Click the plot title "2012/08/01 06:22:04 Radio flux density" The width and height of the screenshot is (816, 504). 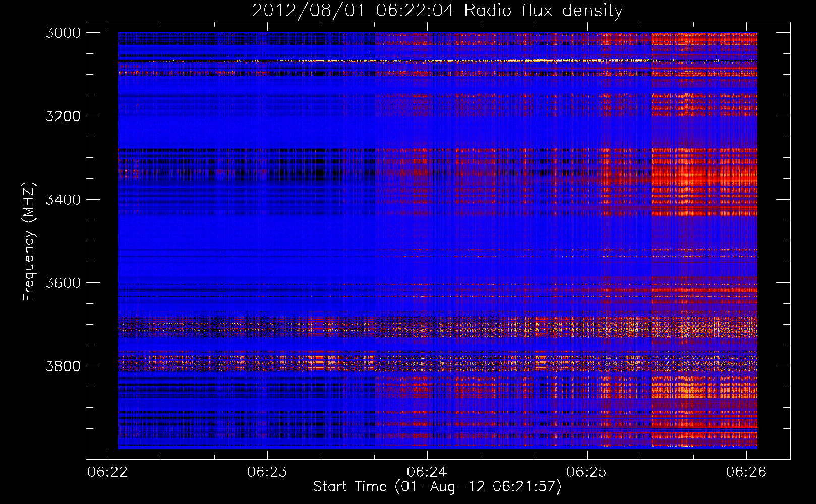tap(437, 10)
